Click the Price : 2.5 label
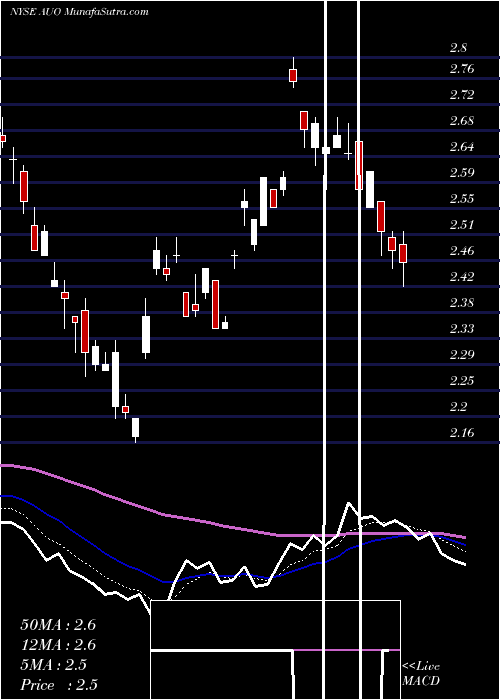The image size is (500, 700). click(x=59, y=685)
